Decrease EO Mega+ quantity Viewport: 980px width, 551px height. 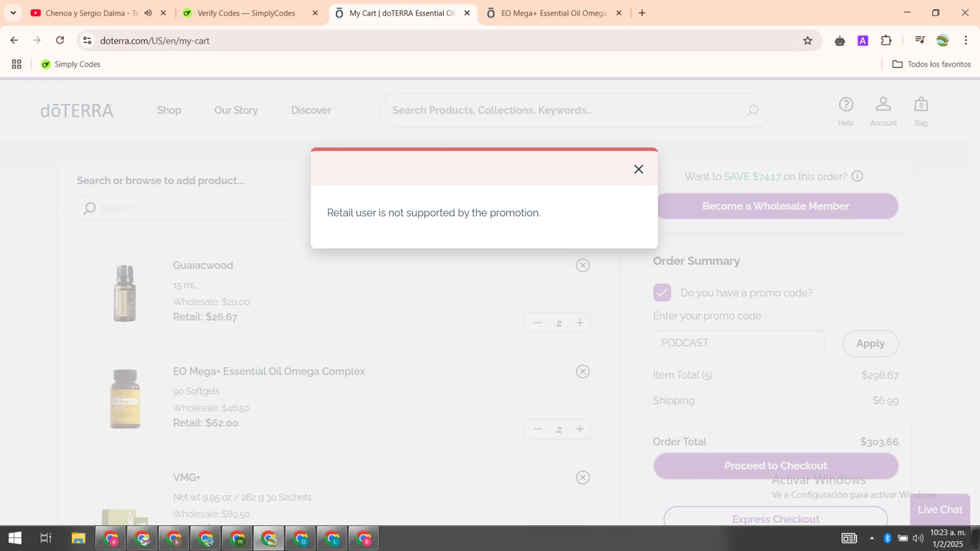[538, 429]
